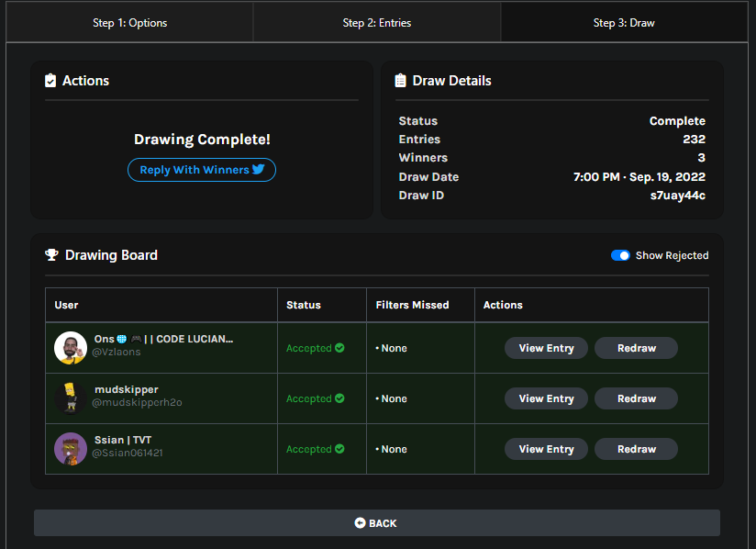
Task: Click the Reply With Winners button
Action: [202, 170]
